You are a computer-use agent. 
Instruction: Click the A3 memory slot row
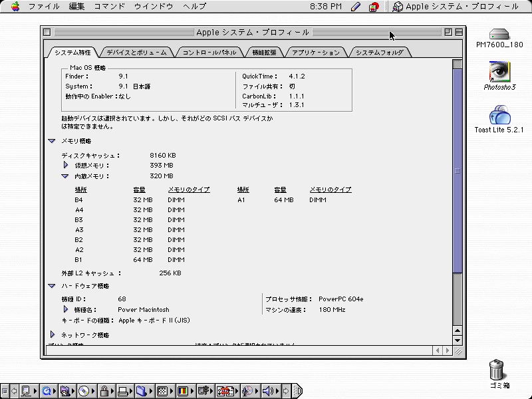tap(130, 229)
